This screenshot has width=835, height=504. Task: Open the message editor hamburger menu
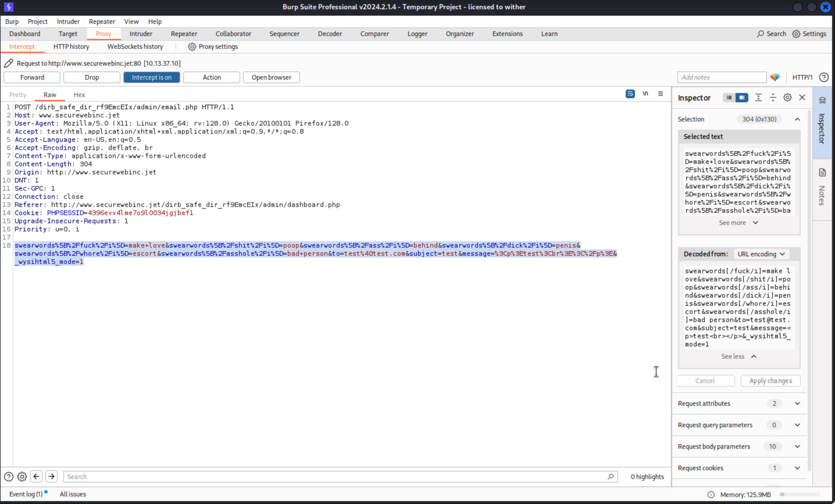(x=661, y=94)
